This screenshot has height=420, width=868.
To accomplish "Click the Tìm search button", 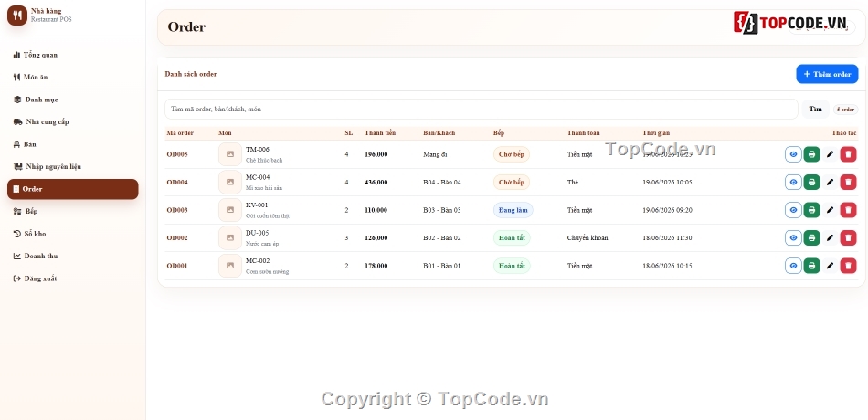I will 815,109.
